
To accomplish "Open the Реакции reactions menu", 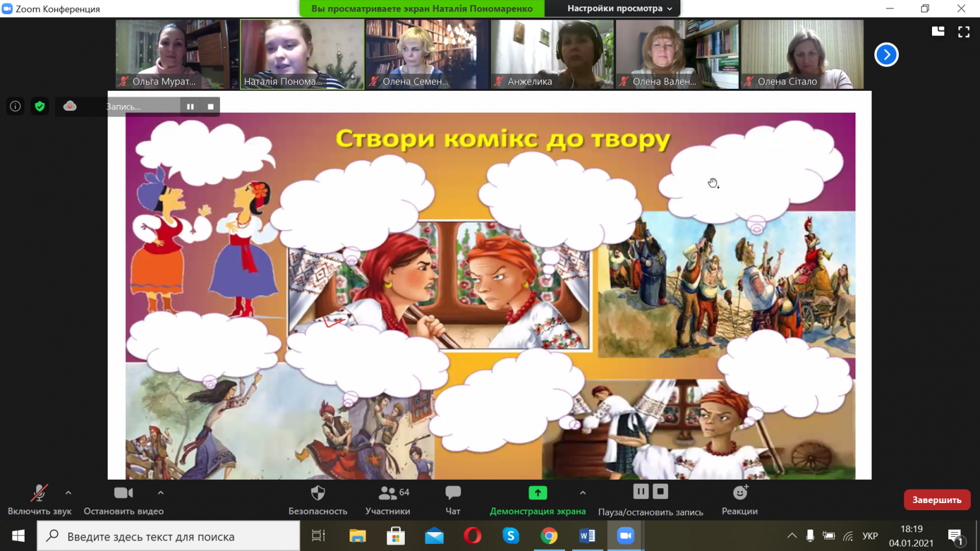I will coord(739,500).
